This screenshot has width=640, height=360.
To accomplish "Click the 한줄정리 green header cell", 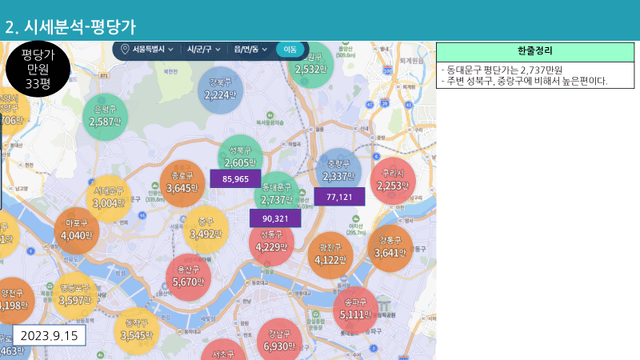I will tap(535, 52).
